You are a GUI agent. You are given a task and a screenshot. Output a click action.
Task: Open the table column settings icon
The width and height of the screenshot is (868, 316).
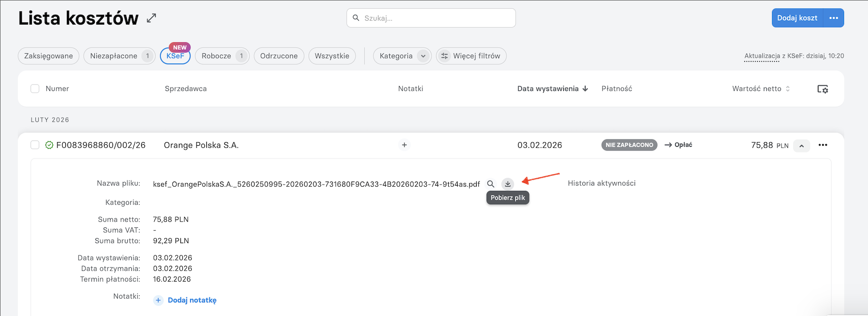point(822,89)
